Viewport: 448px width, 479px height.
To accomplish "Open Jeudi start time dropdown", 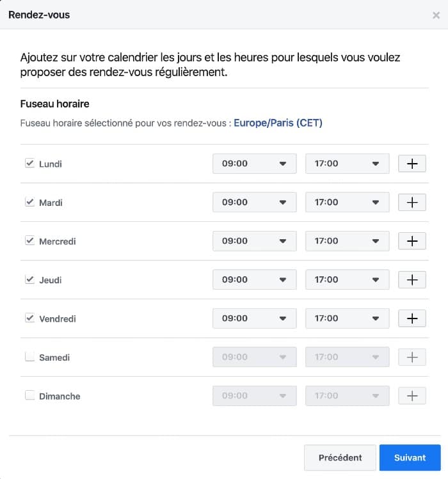I will tap(254, 279).
